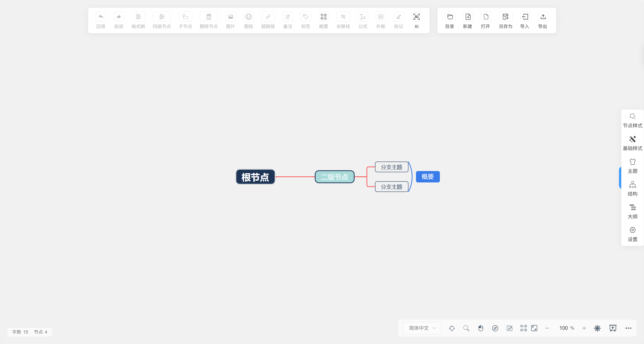644x344 pixels.
Task: Expand the collapsed right-side blue panel handle
Action: (620, 178)
